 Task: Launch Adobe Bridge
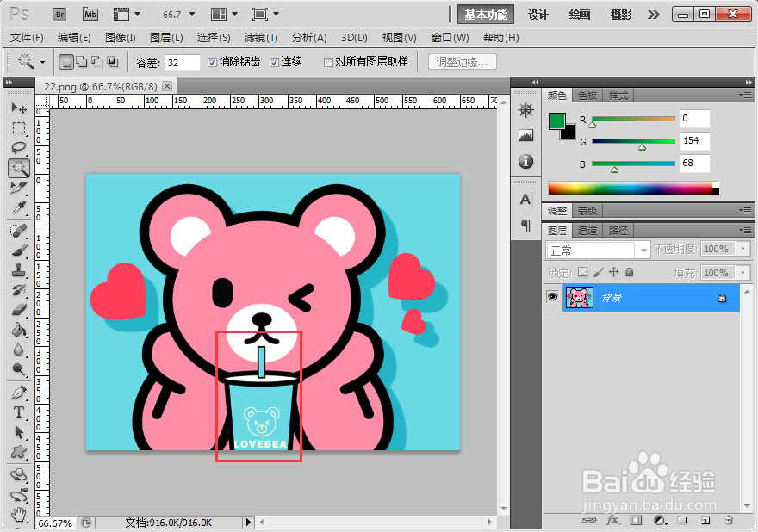(x=59, y=15)
